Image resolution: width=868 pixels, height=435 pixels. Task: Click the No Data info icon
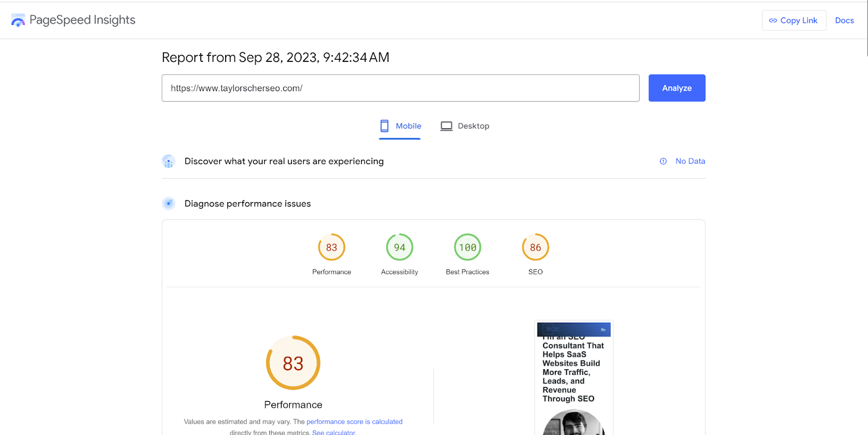pyautogui.click(x=663, y=161)
